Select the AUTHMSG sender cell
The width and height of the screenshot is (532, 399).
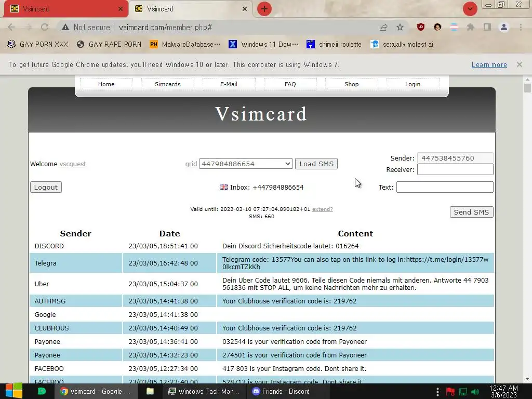[x=76, y=301]
